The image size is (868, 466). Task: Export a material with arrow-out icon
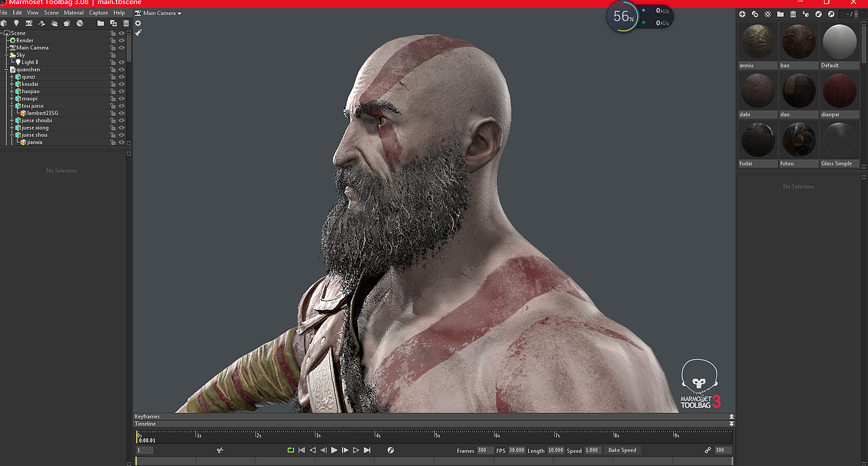(x=831, y=14)
